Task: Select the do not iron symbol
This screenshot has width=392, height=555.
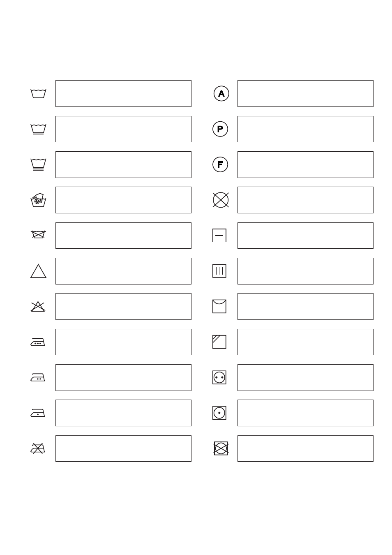Action: point(38,448)
